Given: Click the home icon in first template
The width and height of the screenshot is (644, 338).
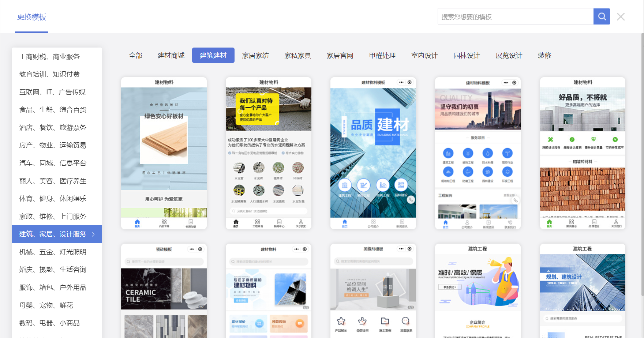Looking at the screenshot, I should click(x=137, y=223).
